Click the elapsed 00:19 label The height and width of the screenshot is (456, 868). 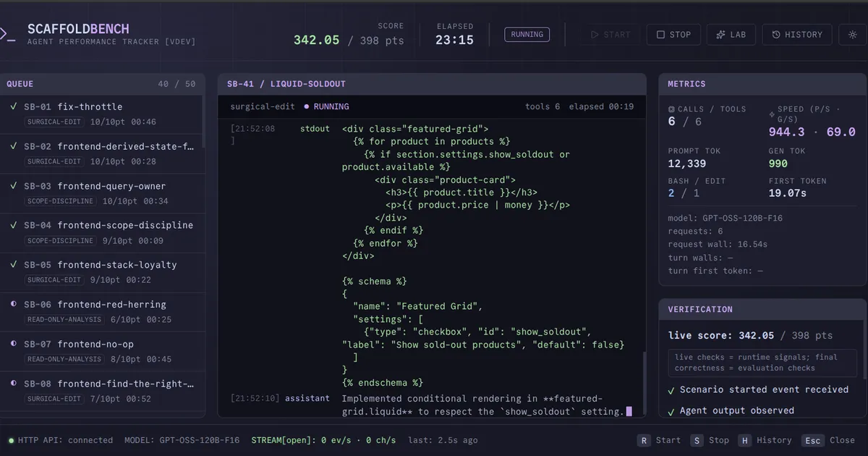pos(601,106)
